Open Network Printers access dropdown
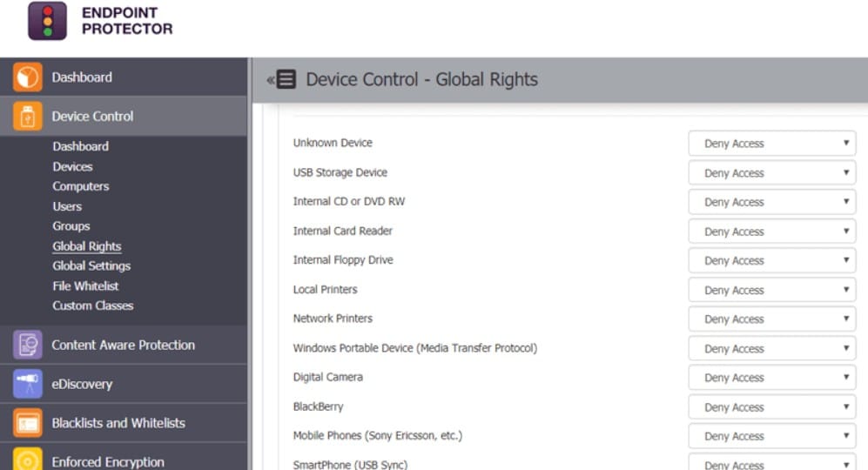 [x=772, y=319]
